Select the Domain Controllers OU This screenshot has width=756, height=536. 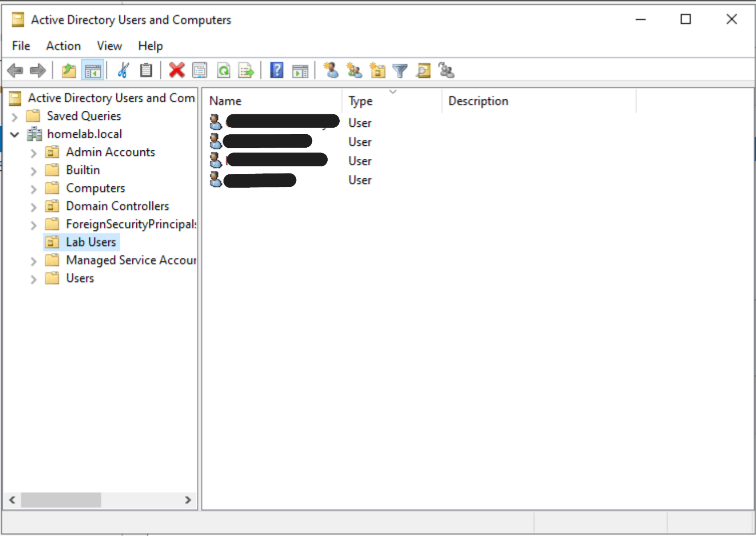118,206
